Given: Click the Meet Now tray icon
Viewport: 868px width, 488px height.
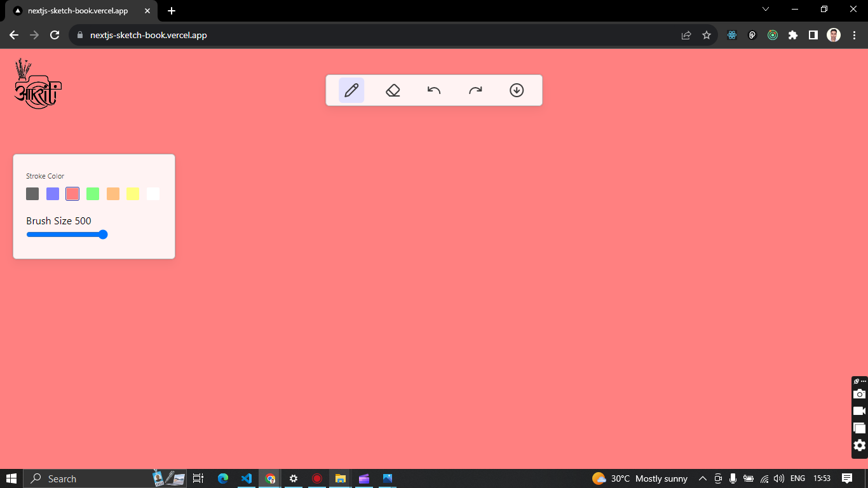Looking at the screenshot, I should (x=718, y=478).
